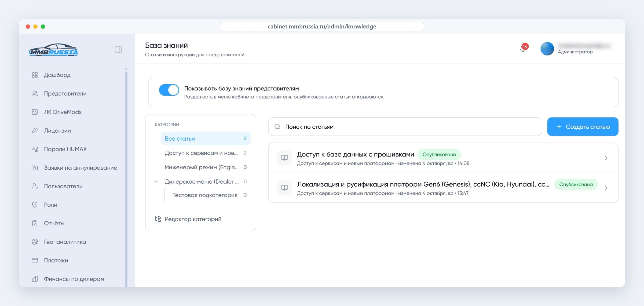The width and height of the screenshot is (644, 306).
Task: Open Локализация и русификация article via arrow
Action: [606, 188]
